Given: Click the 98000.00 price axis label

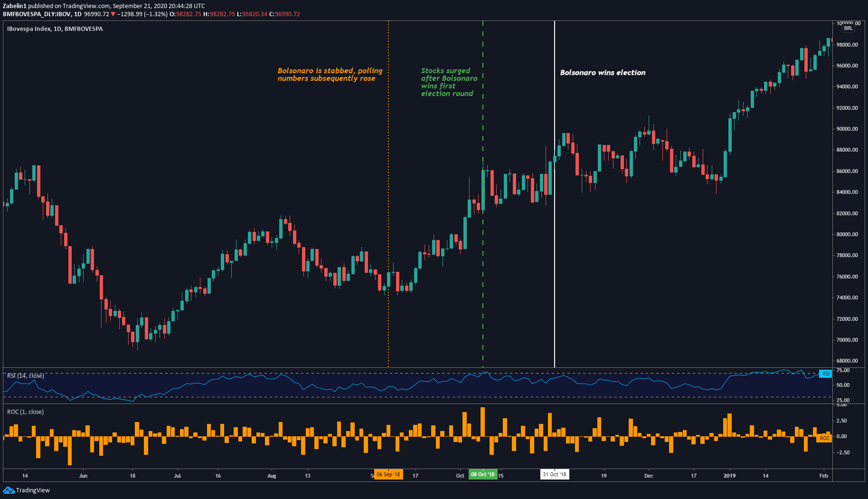Looking at the screenshot, I should point(847,45).
